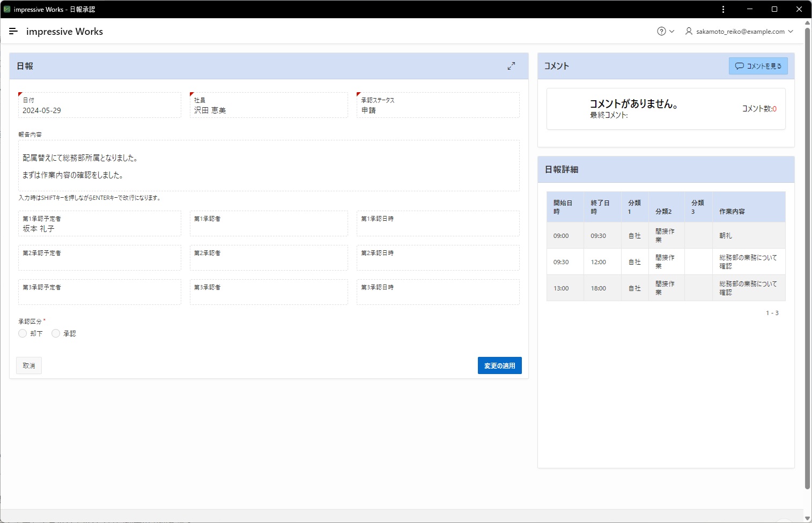Image resolution: width=812 pixels, height=523 pixels.
Task: Open the hamburger navigation menu
Action: (x=13, y=31)
